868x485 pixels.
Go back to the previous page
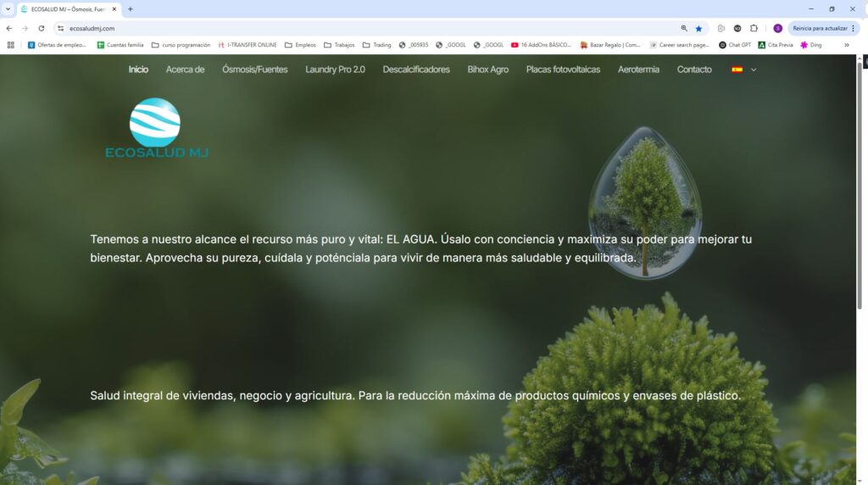8,28
